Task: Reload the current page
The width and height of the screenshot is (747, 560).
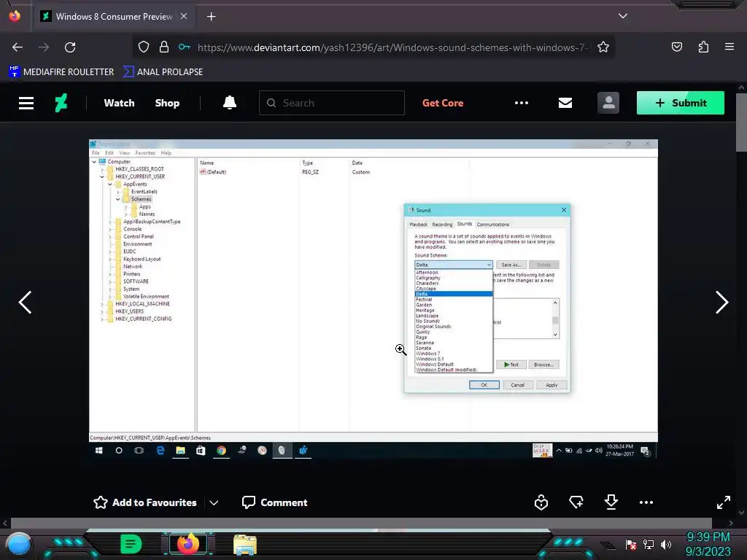Action: coord(70,47)
